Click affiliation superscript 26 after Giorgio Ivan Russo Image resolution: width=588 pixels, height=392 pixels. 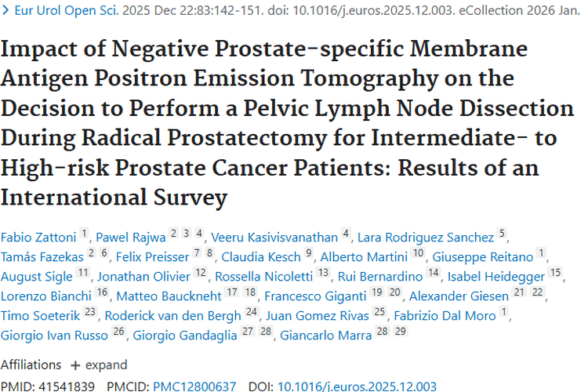119,332
